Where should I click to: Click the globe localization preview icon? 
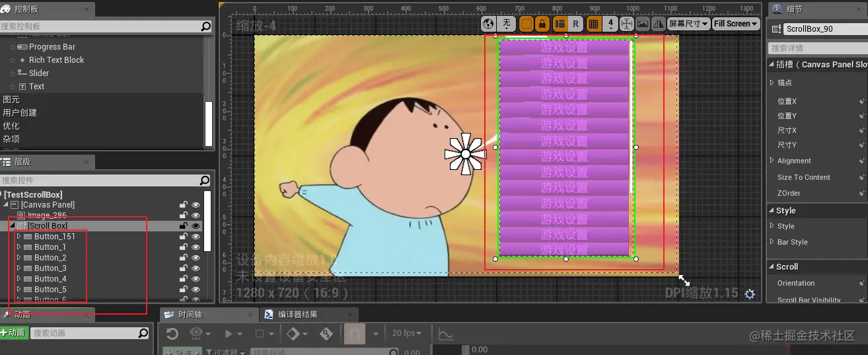[489, 24]
